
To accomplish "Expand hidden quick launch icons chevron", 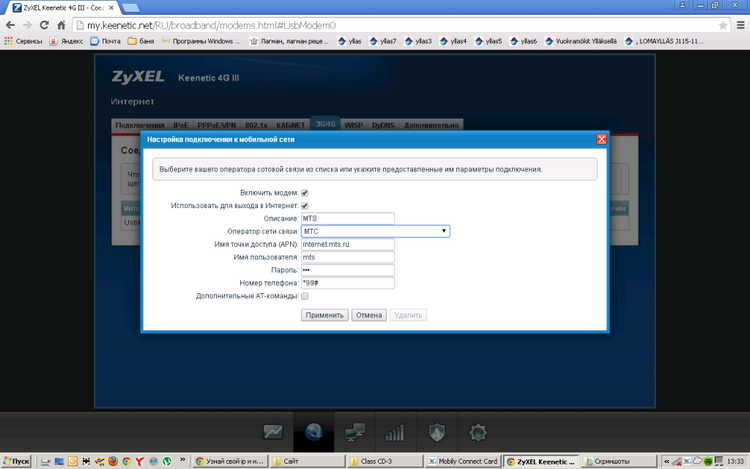I will click(182, 460).
